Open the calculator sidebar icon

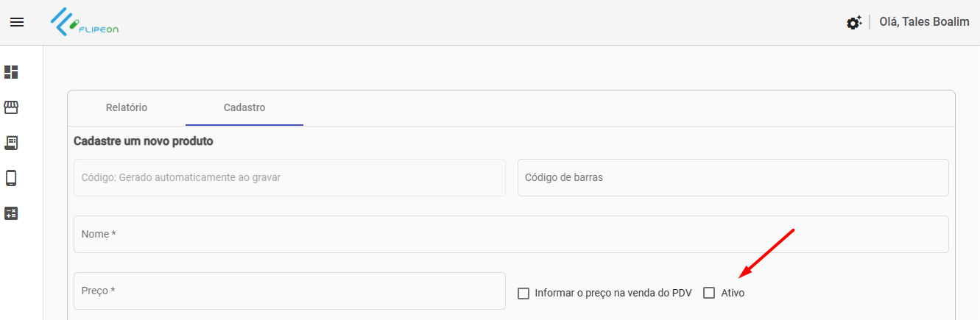(11, 213)
